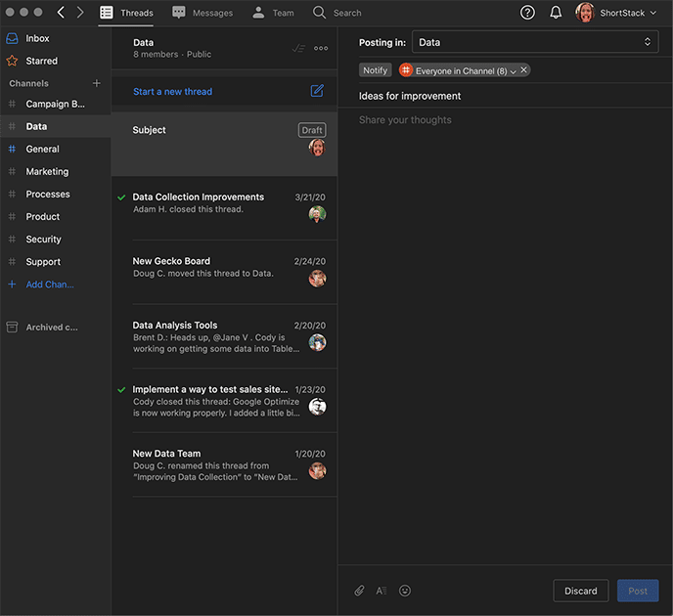Switch to the Messages tab
The width and height of the screenshot is (673, 616).
pos(202,13)
